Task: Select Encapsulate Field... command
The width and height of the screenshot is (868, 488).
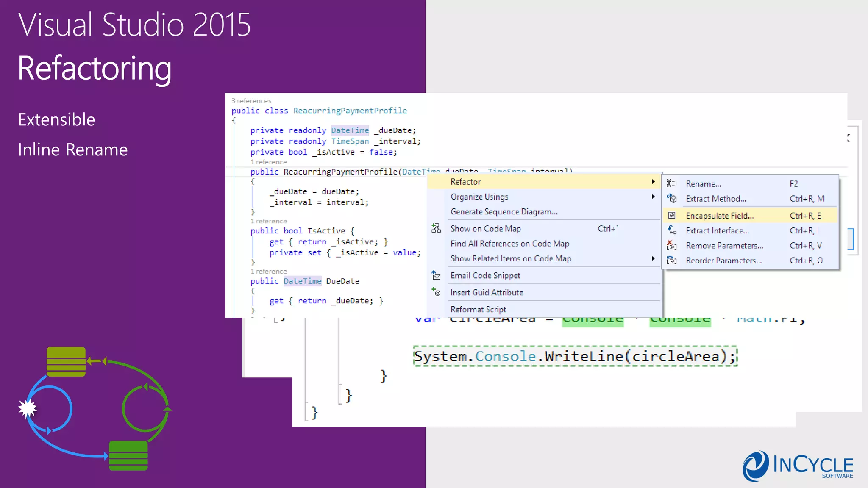Action: [x=750, y=215]
